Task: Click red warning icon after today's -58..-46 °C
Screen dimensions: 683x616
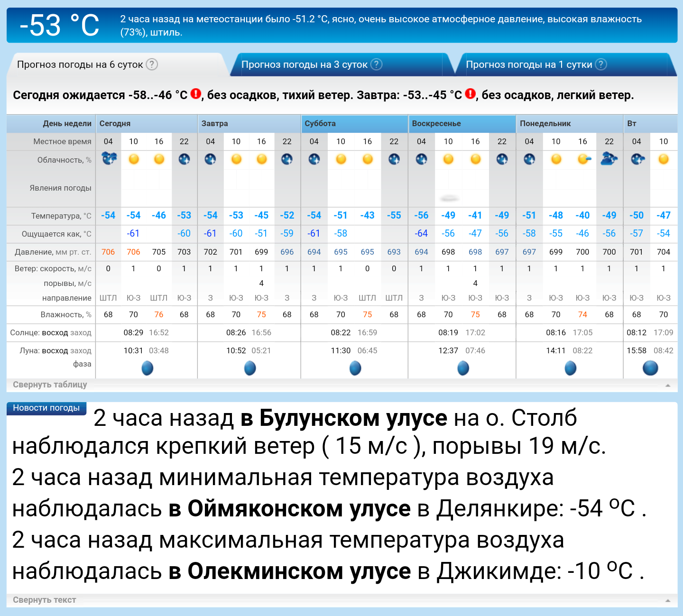Action: click(196, 94)
